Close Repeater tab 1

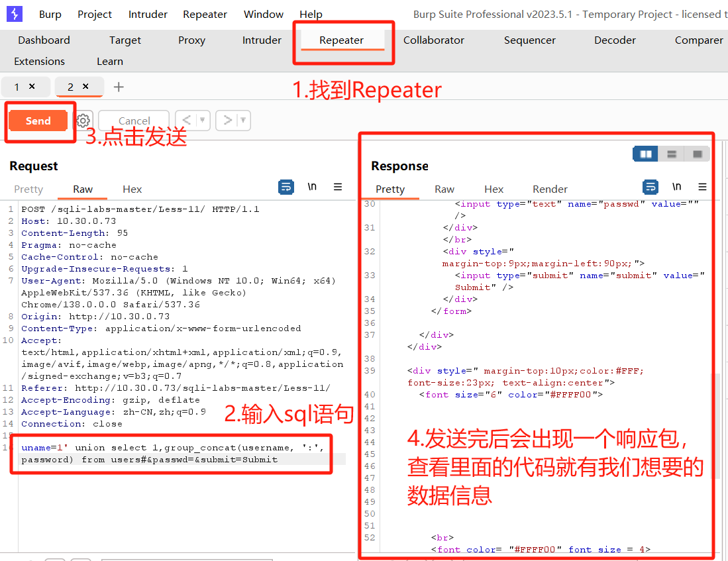[32, 86]
